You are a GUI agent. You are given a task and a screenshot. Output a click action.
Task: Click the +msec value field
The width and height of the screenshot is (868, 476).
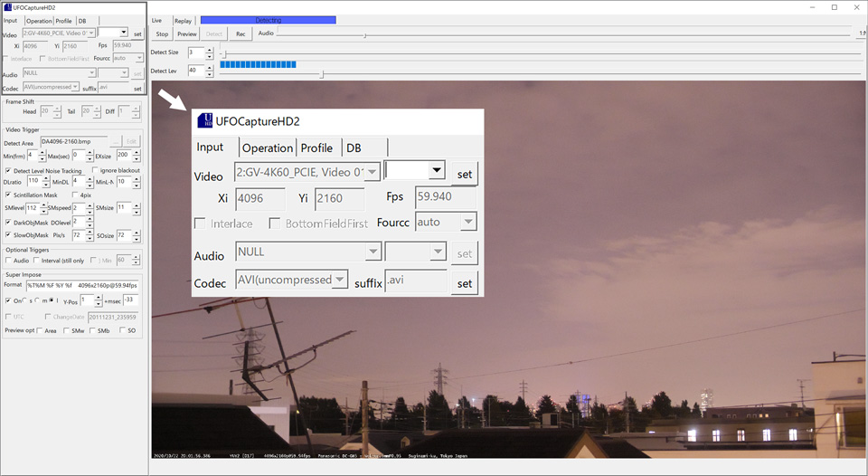pos(130,300)
